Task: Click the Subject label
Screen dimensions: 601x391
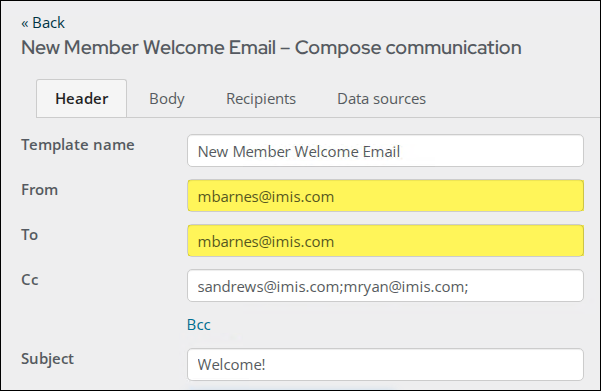Action: [47, 359]
